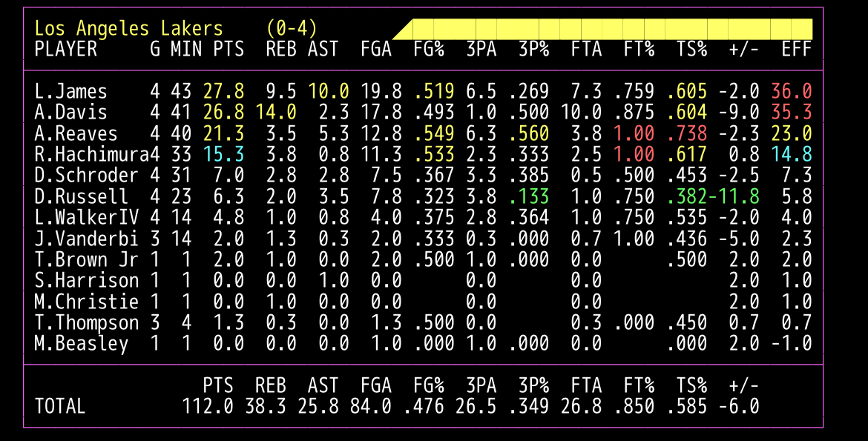Click the FG% header in the top header row
868x441 pixels.
coord(429,49)
